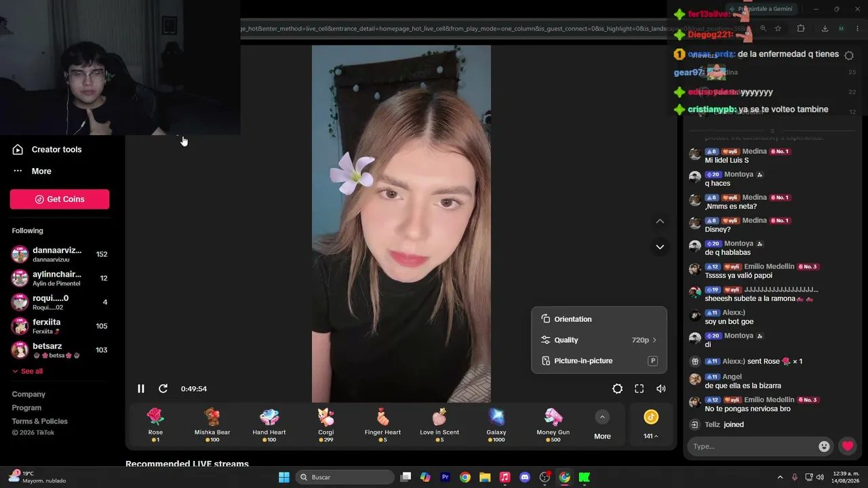Open Angel's avatar in chat
Image resolution: width=868 pixels, height=488 pixels.
pos(694,379)
